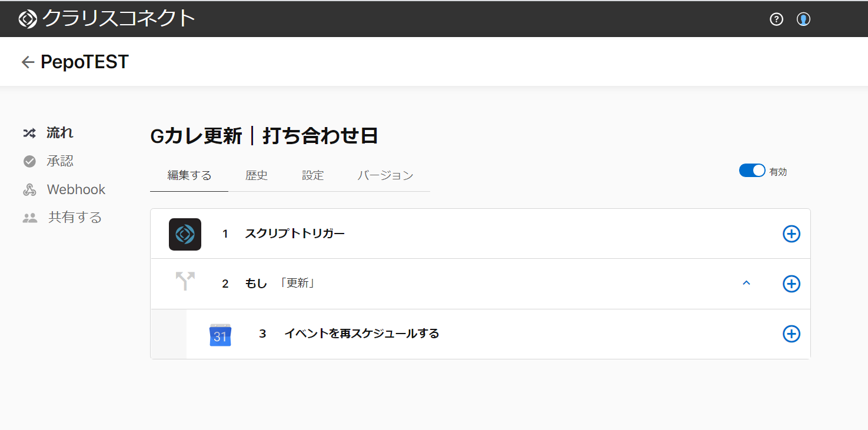Toggle the 有効 switch off

[752, 171]
